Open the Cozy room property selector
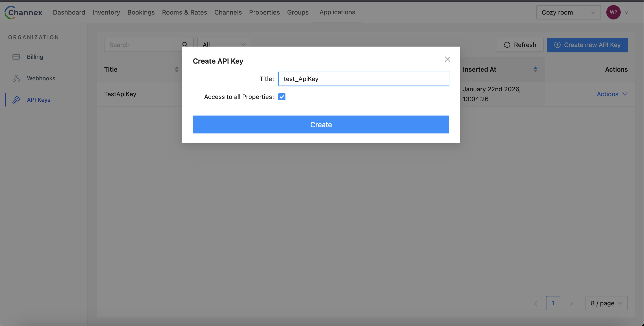This screenshot has height=326, width=644. (x=568, y=12)
